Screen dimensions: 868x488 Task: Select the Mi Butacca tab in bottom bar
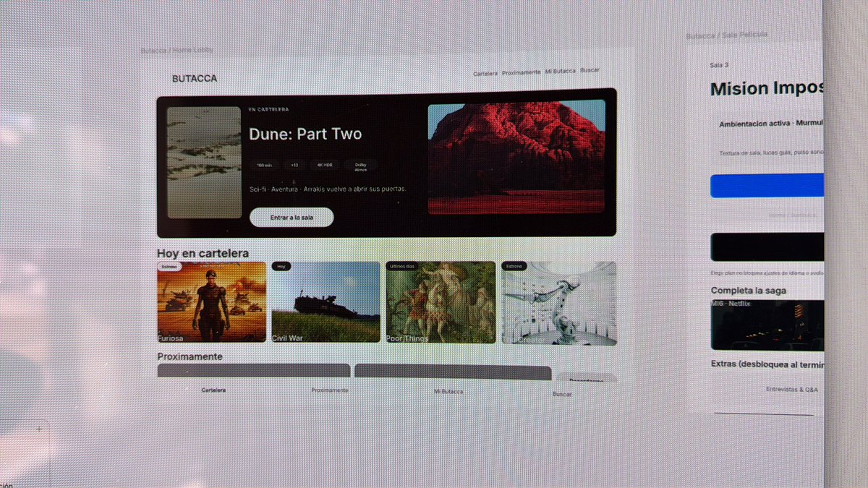(448, 391)
